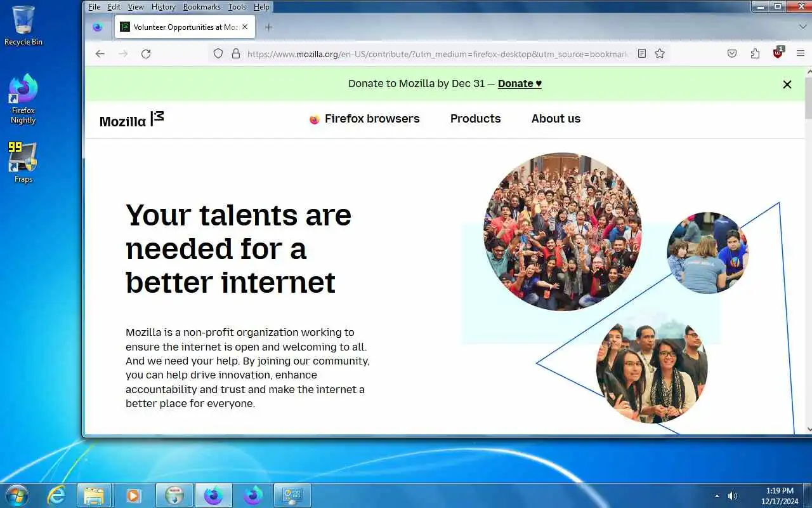The image size is (812, 508).
Task: View site security padlock info
Action: pos(236,54)
